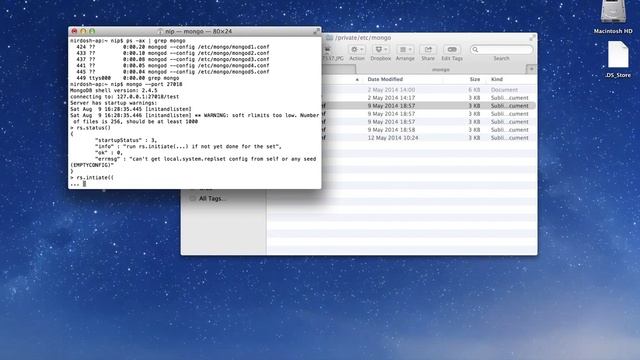This screenshot has height=360, width=640.
Task: Close the Terminal window with red button
Action: pyautogui.click(x=74, y=31)
